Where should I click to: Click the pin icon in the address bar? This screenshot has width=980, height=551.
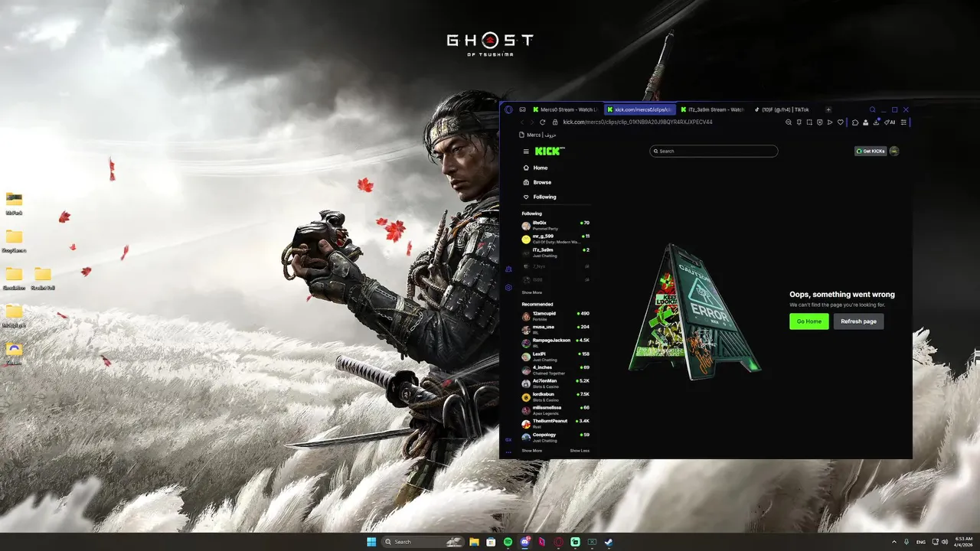[799, 122]
